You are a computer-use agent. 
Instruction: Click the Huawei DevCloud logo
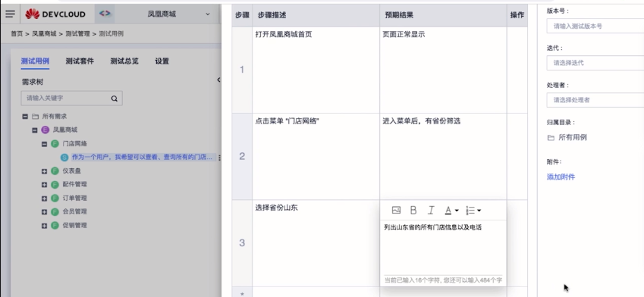(x=55, y=14)
